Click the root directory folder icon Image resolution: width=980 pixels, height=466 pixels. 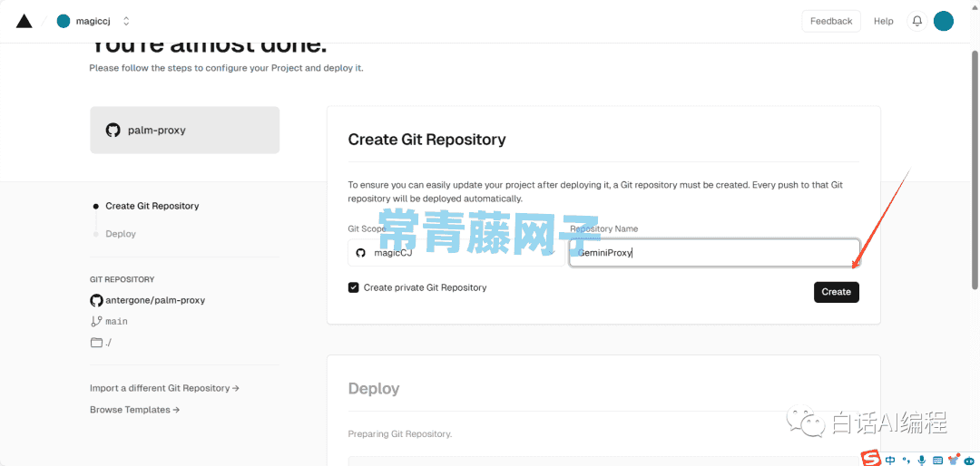[96, 343]
